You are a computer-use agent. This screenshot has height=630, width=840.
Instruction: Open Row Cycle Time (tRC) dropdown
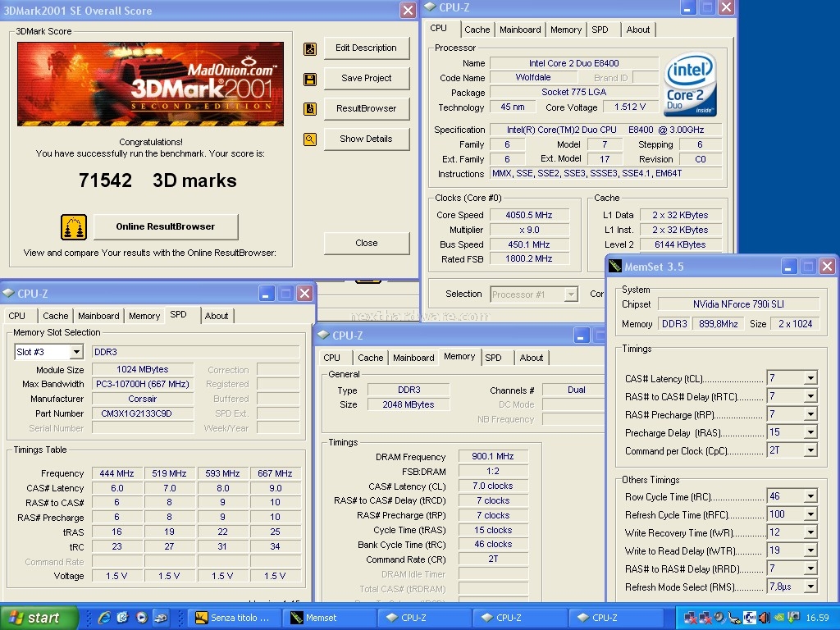(810, 496)
